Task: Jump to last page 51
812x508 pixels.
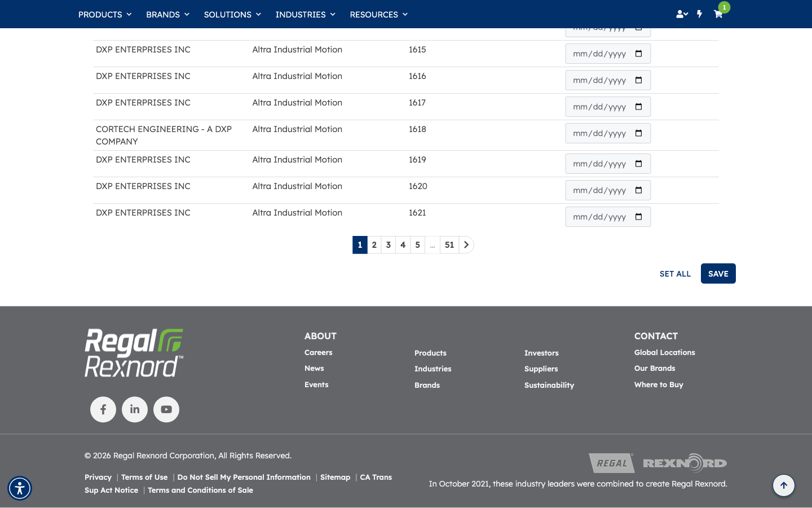Action: 449,245
